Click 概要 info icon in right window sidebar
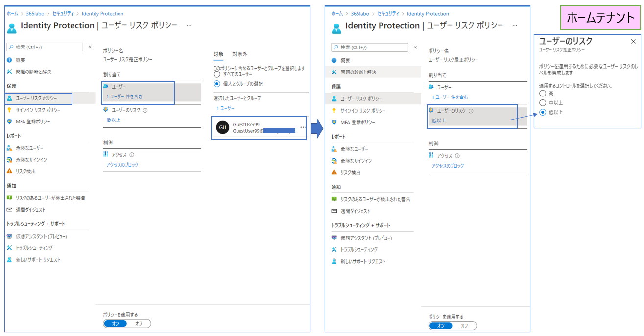 (334, 60)
